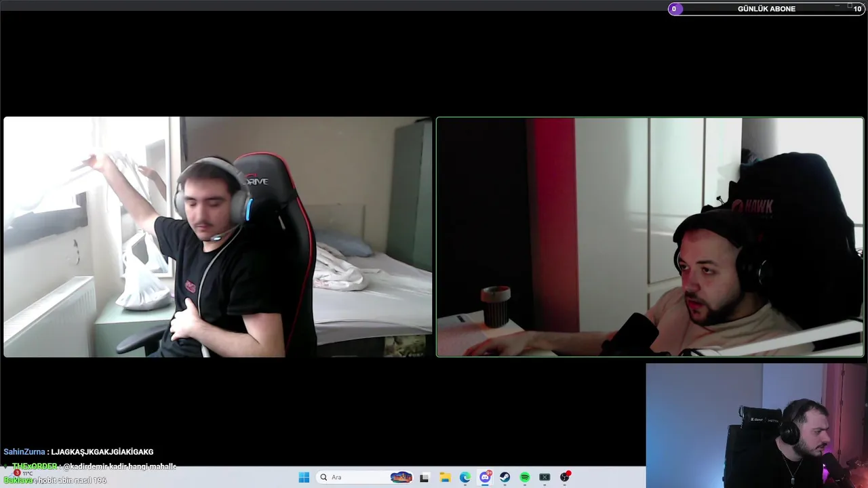The width and height of the screenshot is (868, 488).
Task: Click the taskbar search box labeled Ara
Action: pyautogui.click(x=366, y=477)
